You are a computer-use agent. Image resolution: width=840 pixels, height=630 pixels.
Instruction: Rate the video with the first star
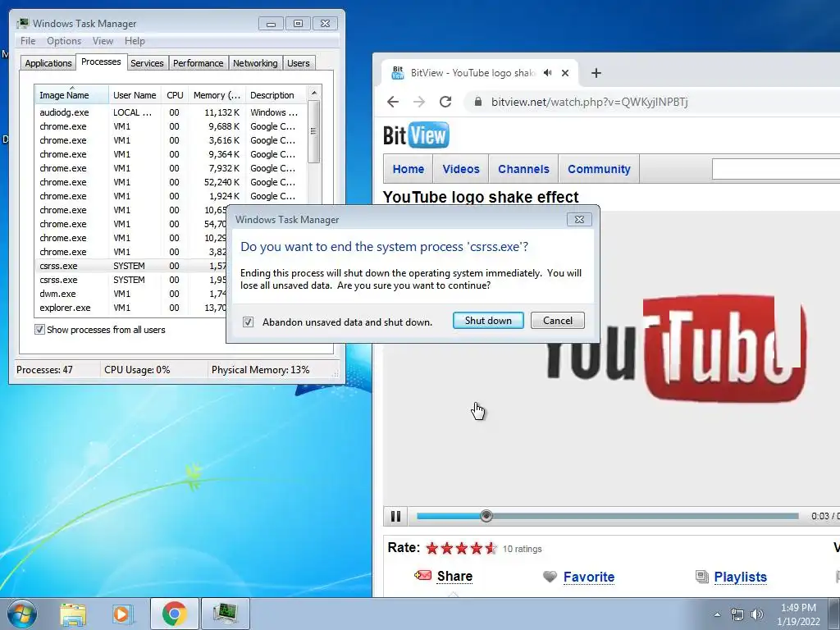432,548
